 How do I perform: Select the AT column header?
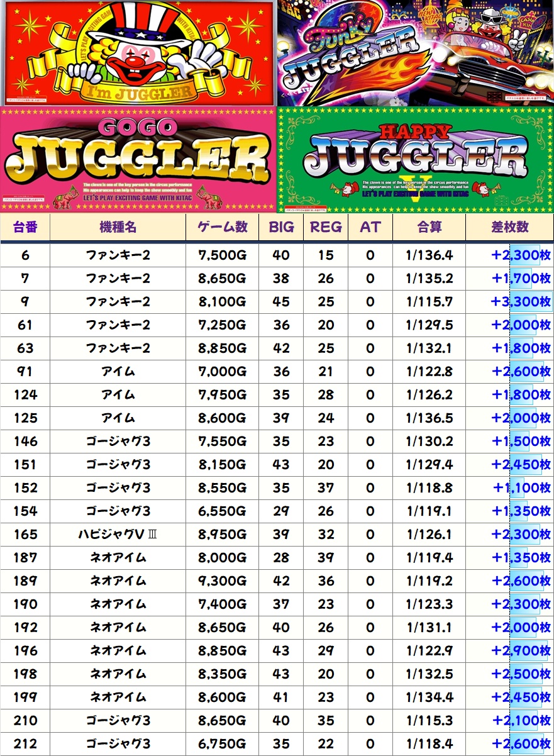370,227
